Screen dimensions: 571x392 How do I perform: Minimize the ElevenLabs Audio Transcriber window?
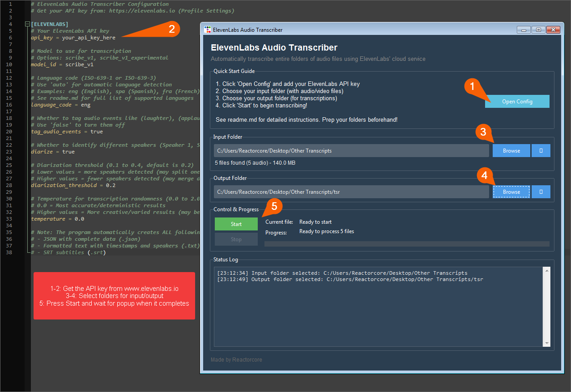(524, 30)
